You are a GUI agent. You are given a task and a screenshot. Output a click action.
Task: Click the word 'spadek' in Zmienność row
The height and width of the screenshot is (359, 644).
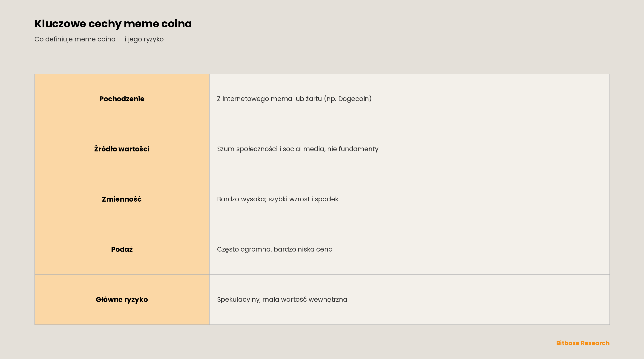pos(327,199)
